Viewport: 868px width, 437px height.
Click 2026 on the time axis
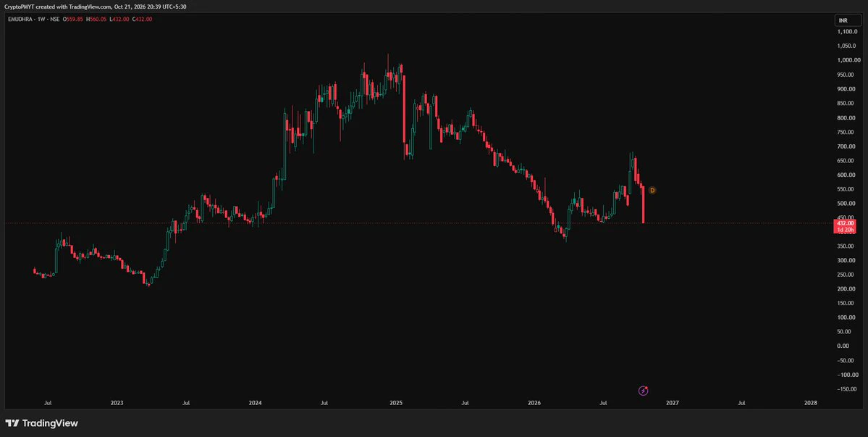click(x=534, y=403)
